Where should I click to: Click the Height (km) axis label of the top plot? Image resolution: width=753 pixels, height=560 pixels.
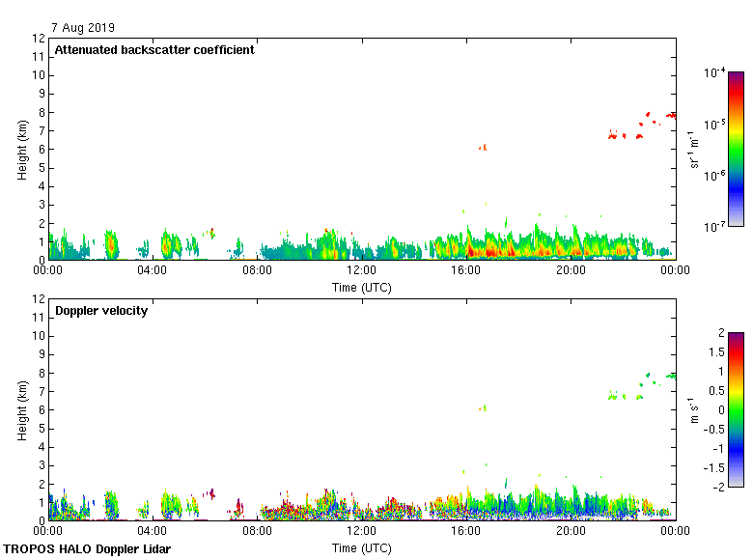22,149
